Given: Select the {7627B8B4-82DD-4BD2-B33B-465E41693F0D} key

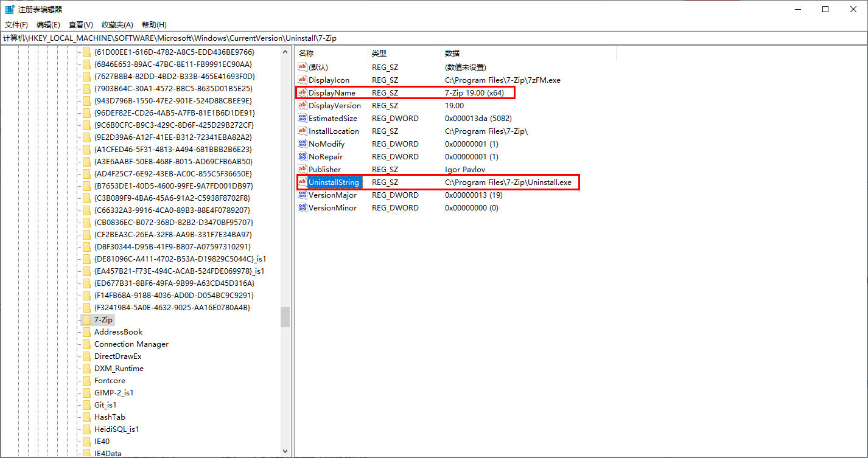Looking at the screenshot, I should pyautogui.click(x=174, y=76).
